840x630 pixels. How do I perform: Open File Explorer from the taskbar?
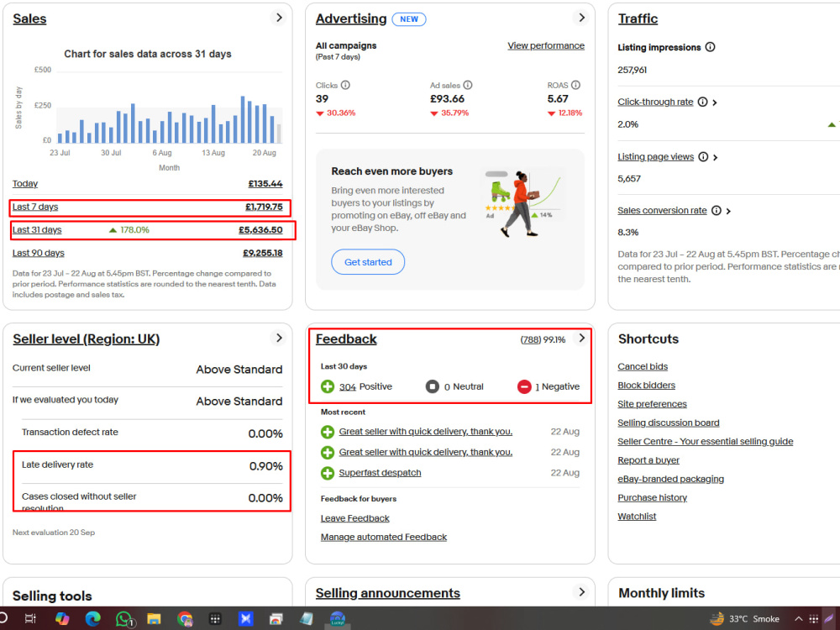click(x=155, y=619)
